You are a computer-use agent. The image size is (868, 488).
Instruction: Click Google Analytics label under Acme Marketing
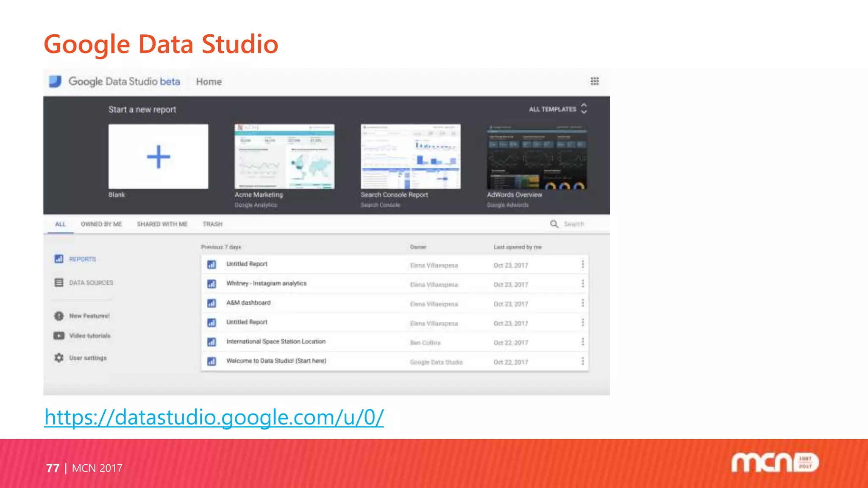(x=256, y=205)
